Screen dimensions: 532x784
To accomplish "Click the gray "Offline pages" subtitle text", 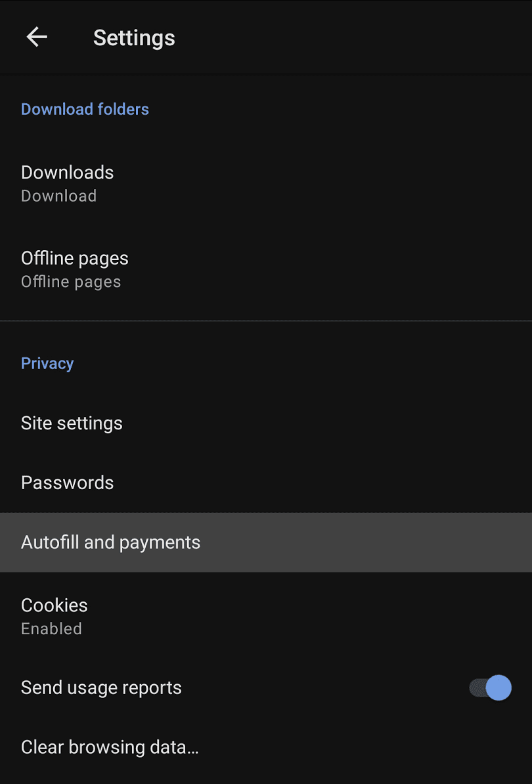I will tap(71, 282).
